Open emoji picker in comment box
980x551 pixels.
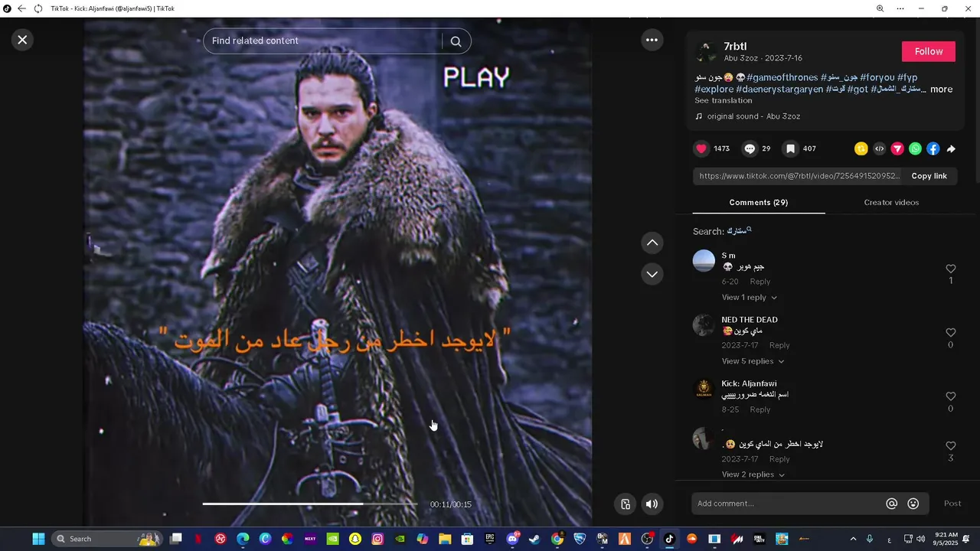[x=913, y=504]
